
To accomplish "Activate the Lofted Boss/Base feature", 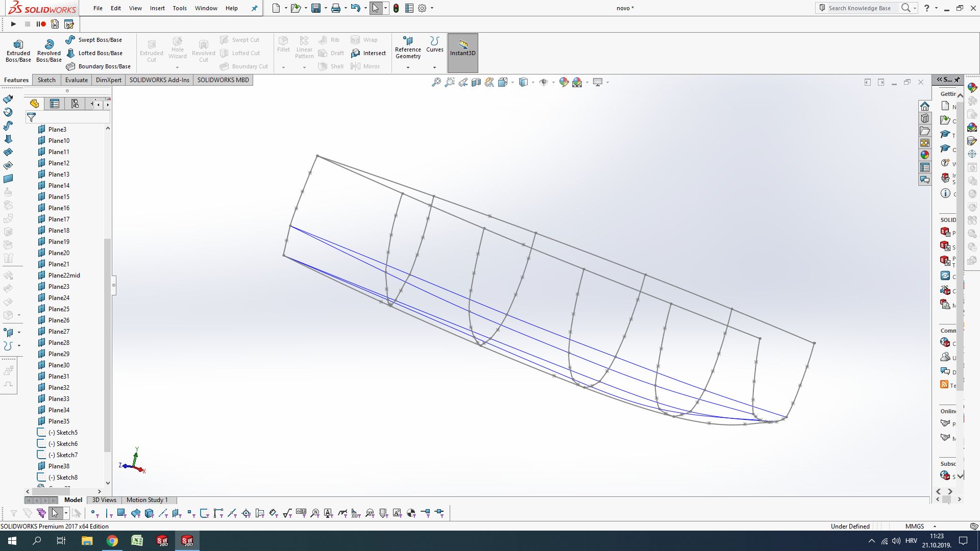I will 101,53.
